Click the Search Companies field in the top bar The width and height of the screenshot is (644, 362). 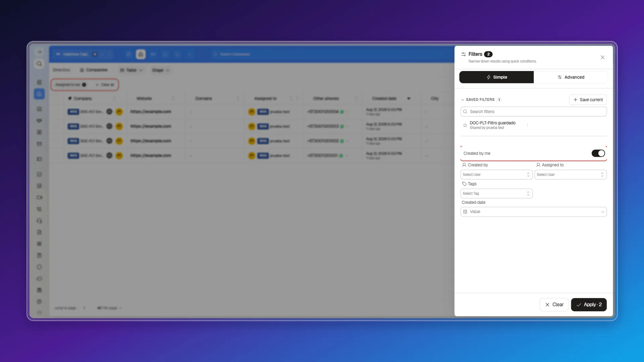pos(235,54)
